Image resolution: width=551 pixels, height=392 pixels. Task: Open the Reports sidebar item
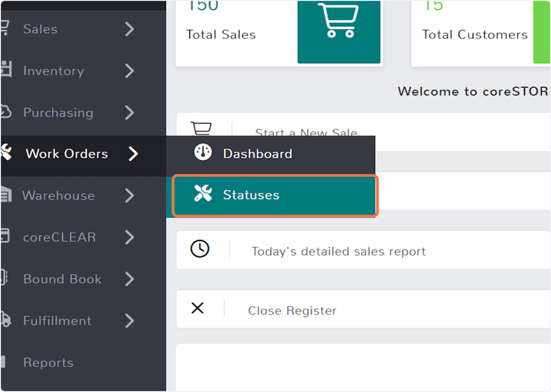point(48,362)
